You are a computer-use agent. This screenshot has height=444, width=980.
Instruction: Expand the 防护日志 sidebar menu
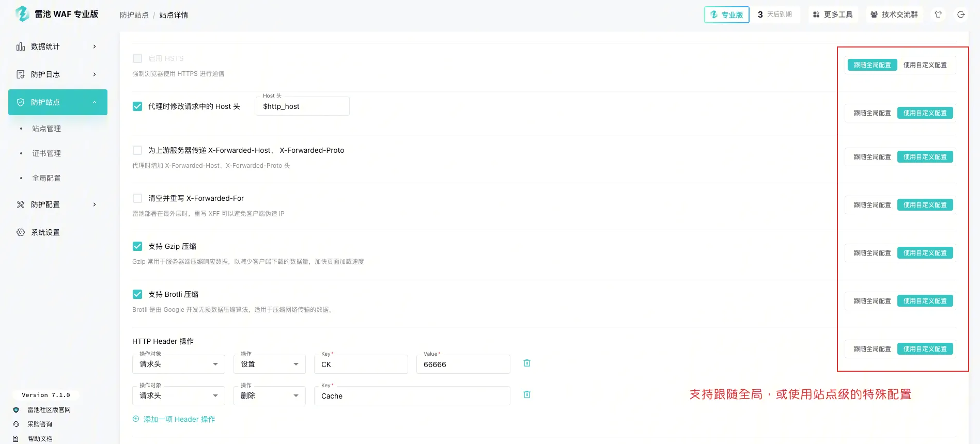57,74
